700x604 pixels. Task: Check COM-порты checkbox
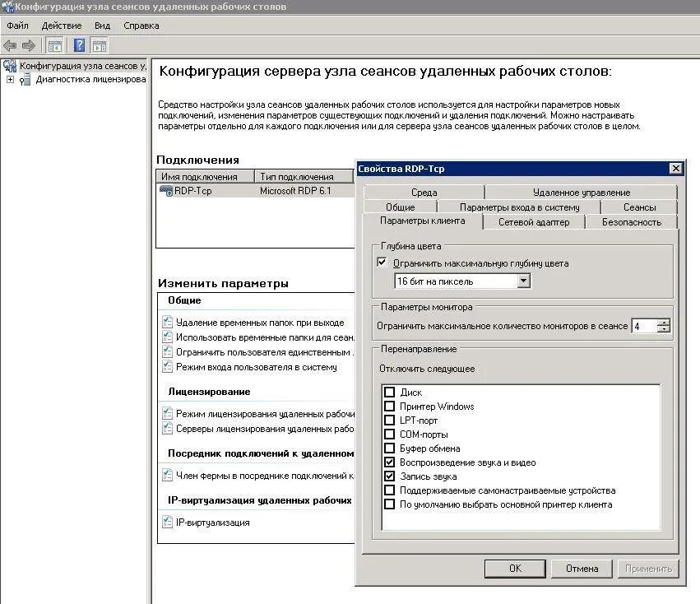coord(389,434)
